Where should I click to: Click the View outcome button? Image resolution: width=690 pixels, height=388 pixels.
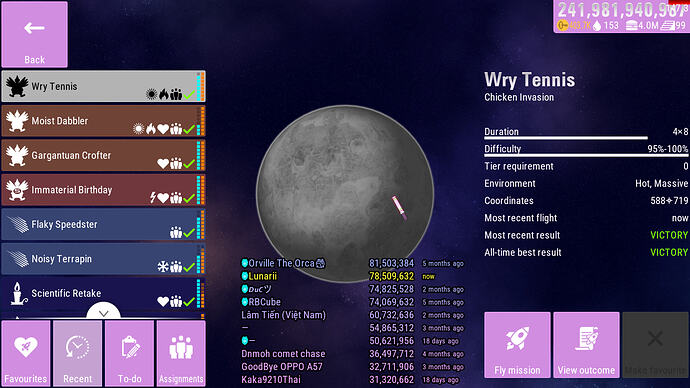pos(586,345)
